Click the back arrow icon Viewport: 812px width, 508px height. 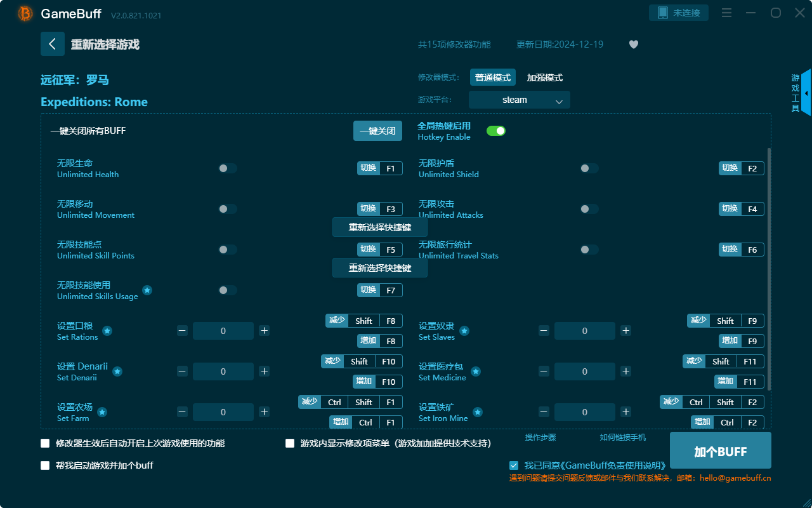pos(53,44)
